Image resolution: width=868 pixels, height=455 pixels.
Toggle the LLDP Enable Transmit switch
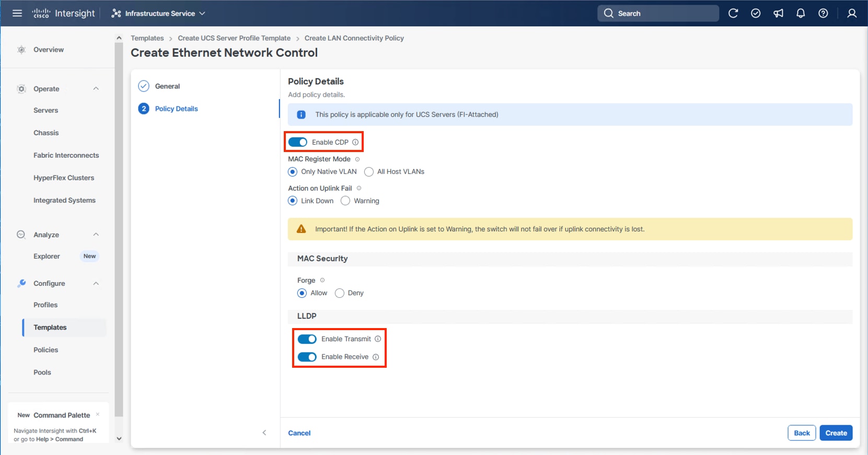pos(307,339)
